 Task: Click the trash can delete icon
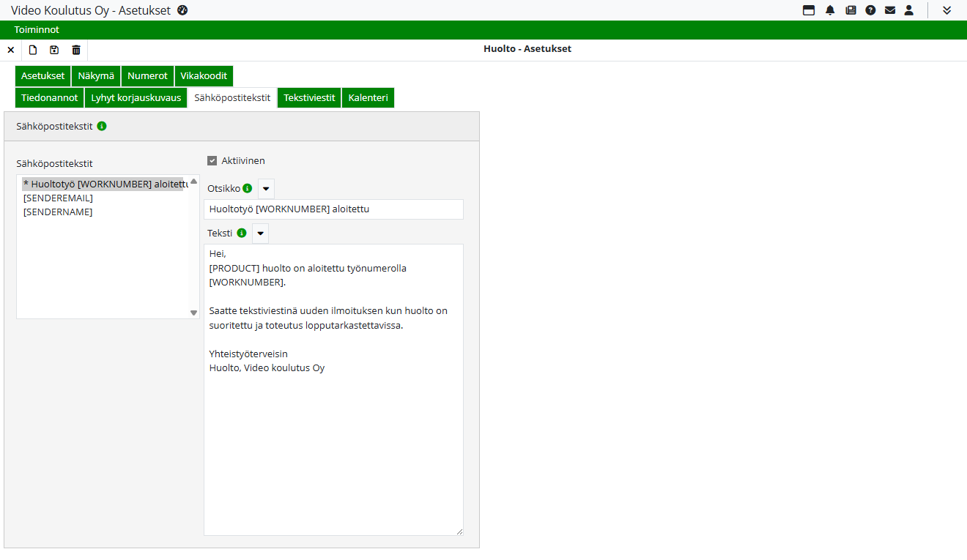[76, 50]
